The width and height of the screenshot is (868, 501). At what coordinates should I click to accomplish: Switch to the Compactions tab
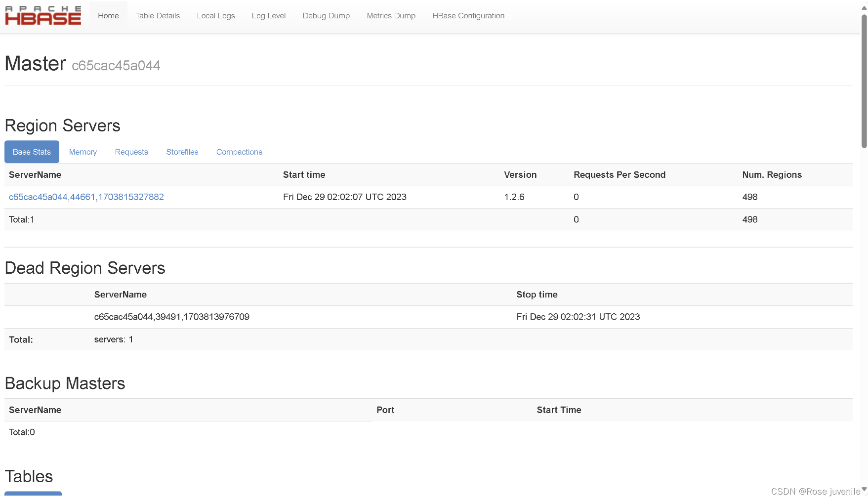(x=239, y=152)
